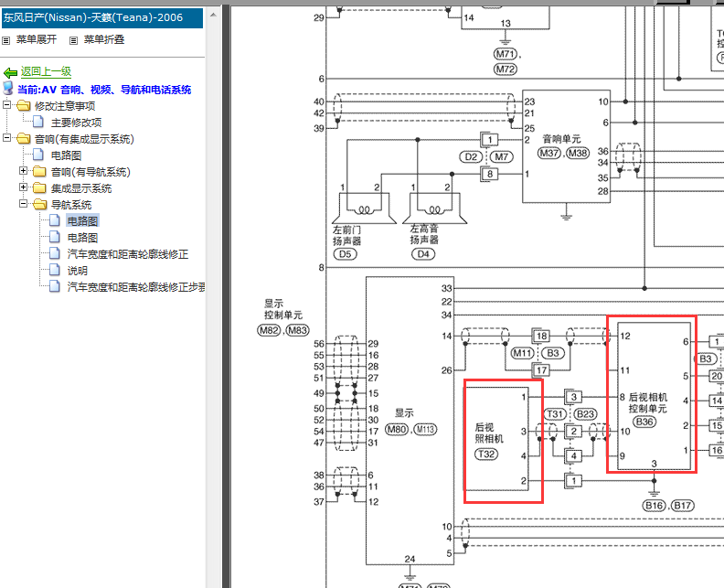Viewport: 724px width, 588px height.
Task: Select 音响(有集成显示系统) folder label
Action: tap(84, 139)
